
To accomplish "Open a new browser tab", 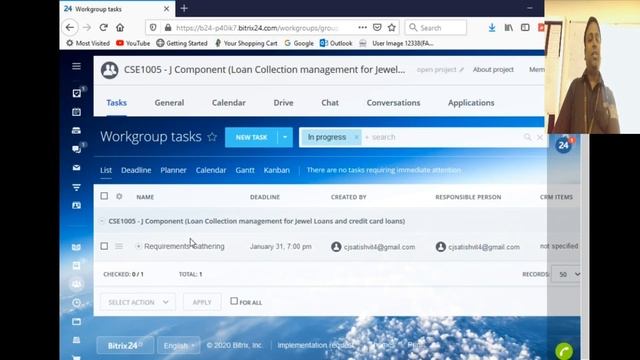I will [x=184, y=8].
